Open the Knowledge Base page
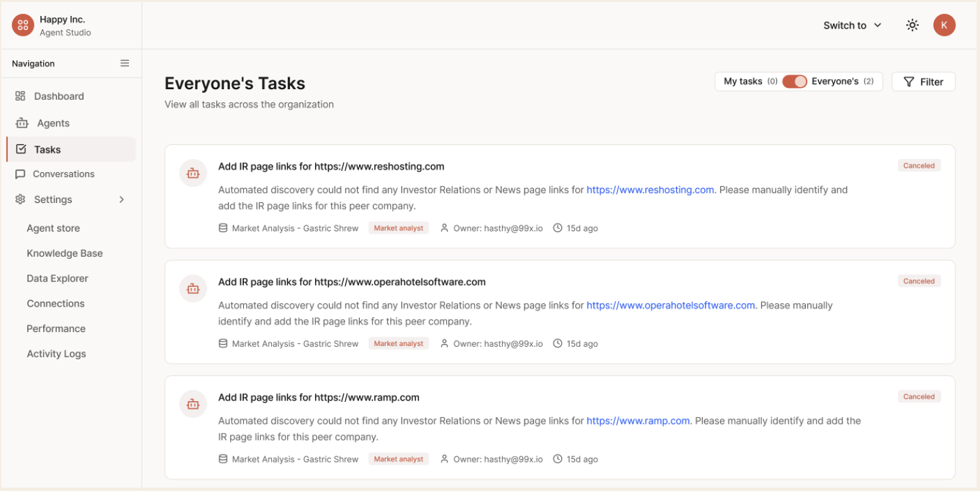 (64, 253)
